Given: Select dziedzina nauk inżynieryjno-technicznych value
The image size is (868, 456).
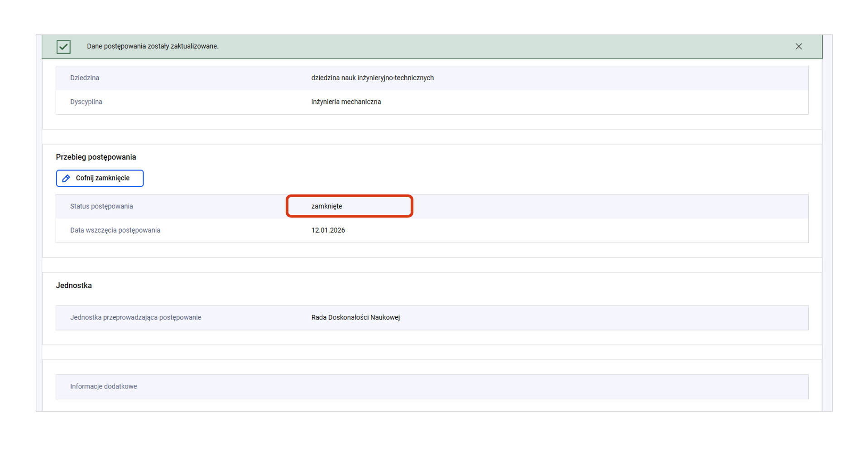Looking at the screenshot, I should coord(372,78).
